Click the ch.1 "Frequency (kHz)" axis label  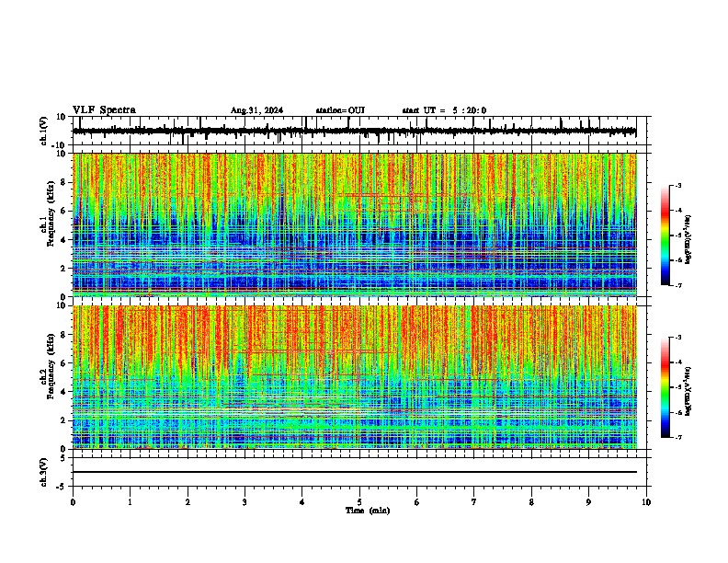click(x=51, y=214)
